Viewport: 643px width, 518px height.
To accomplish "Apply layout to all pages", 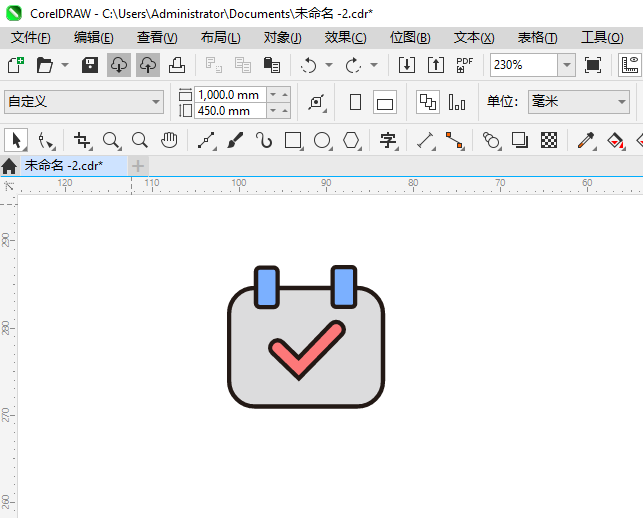I will [428, 102].
